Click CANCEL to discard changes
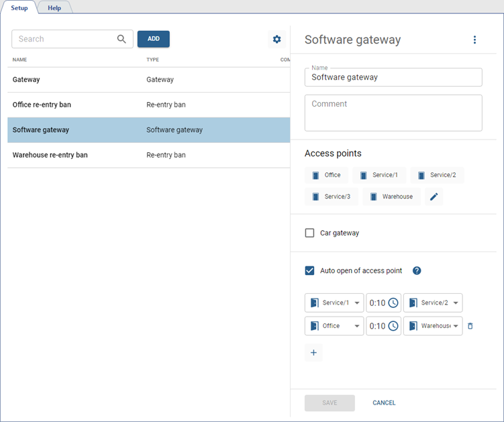Viewport: 504px width, 422px height. 384,403
